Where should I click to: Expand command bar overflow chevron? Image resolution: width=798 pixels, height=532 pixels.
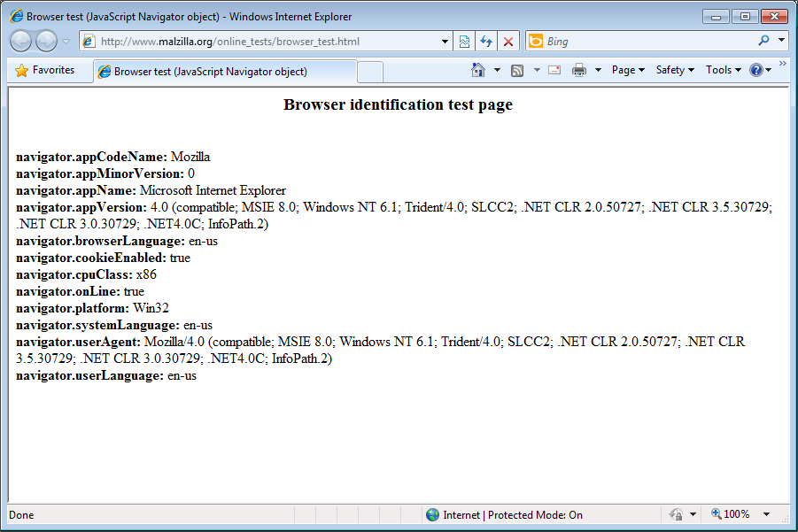click(783, 64)
